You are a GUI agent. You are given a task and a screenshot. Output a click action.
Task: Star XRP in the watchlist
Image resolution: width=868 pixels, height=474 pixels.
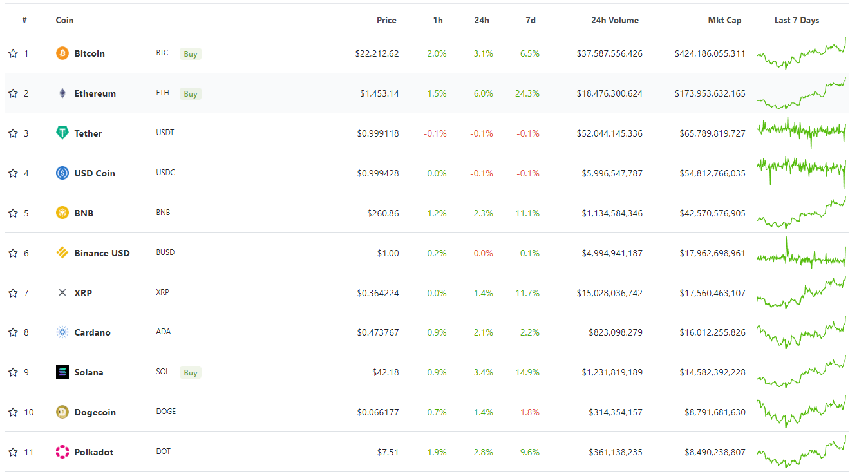13,293
